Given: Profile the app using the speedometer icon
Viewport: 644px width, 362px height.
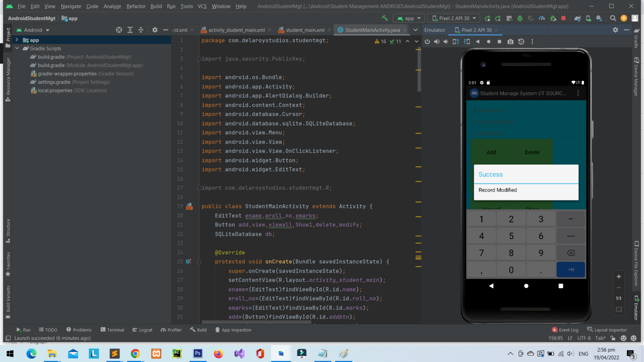Looking at the screenshot, I should tap(542, 18).
